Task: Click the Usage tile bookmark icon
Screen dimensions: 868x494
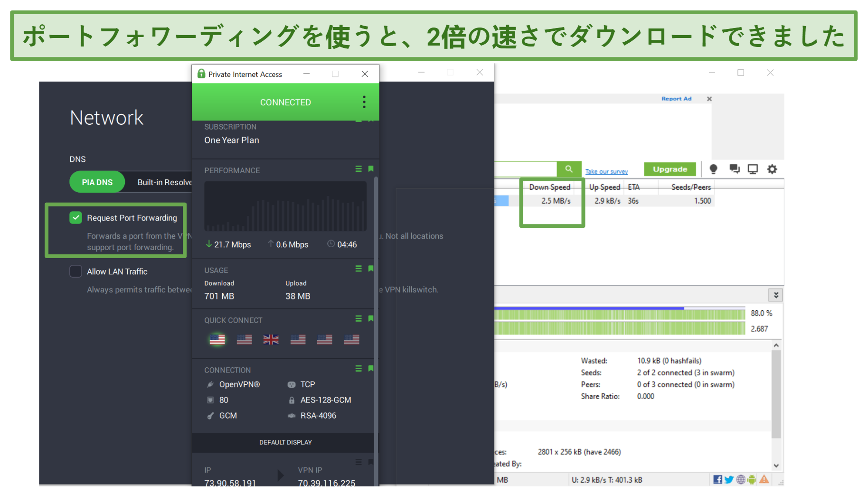Action: point(371,269)
